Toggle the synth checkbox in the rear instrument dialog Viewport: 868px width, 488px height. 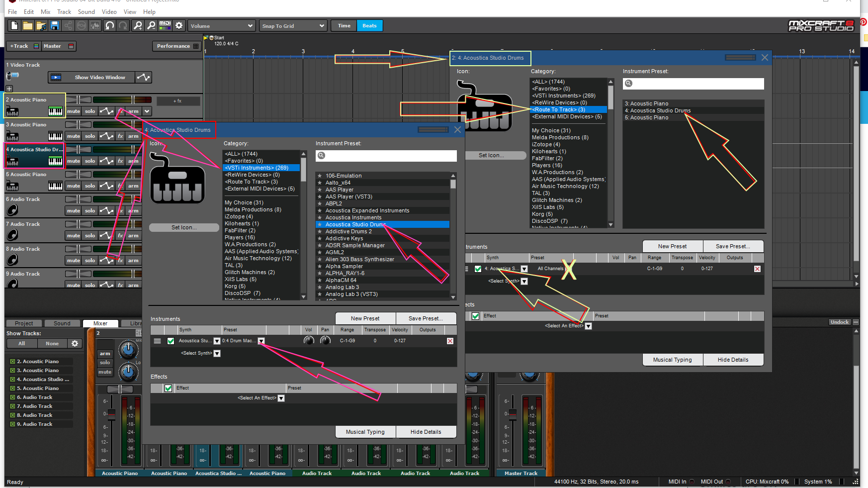[x=478, y=269]
